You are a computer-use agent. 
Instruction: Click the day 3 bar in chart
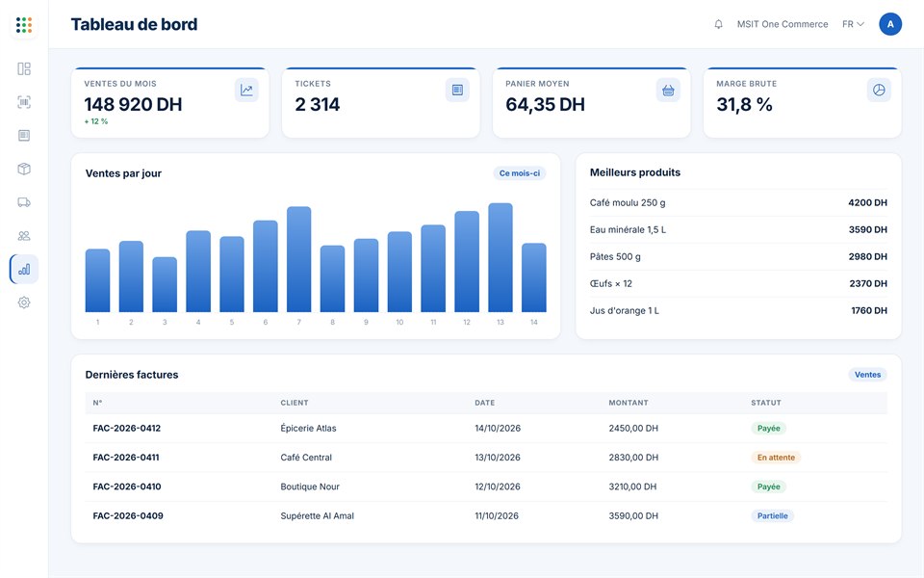click(x=165, y=284)
